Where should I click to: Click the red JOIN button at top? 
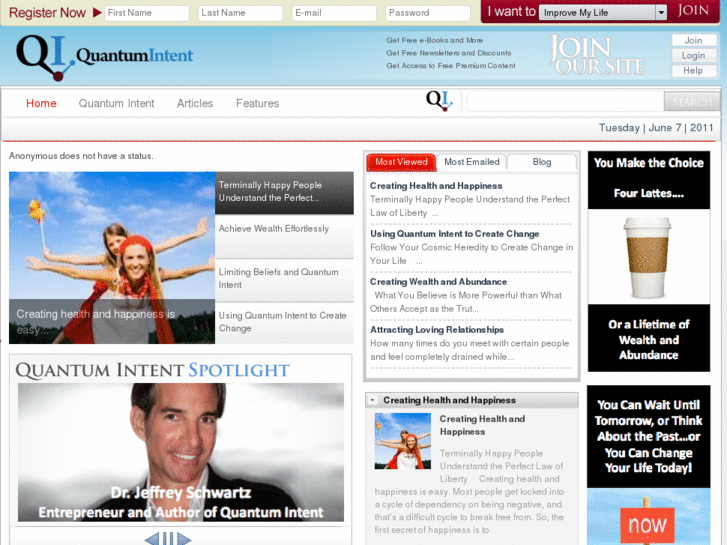(x=693, y=11)
